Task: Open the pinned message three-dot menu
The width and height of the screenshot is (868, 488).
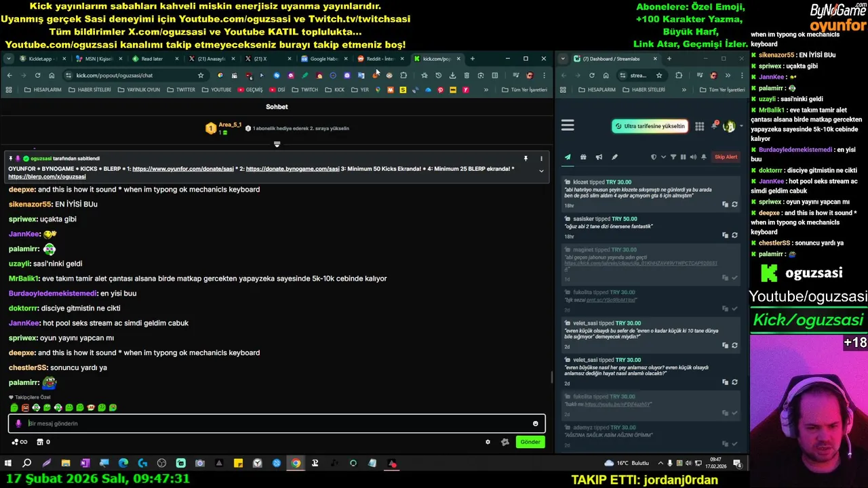Action: (x=541, y=159)
